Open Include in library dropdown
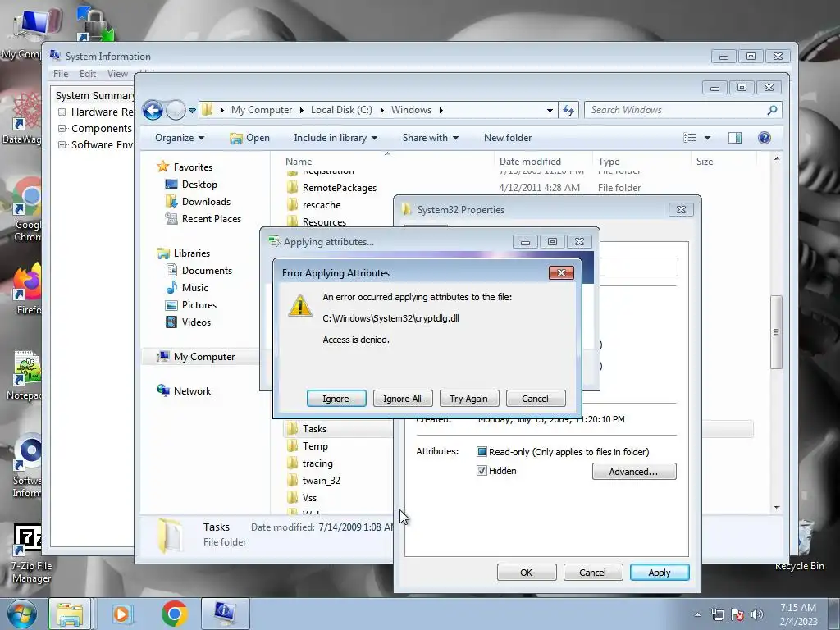The width and height of the screenshot is (840, 630). click(x=336, y=138)
